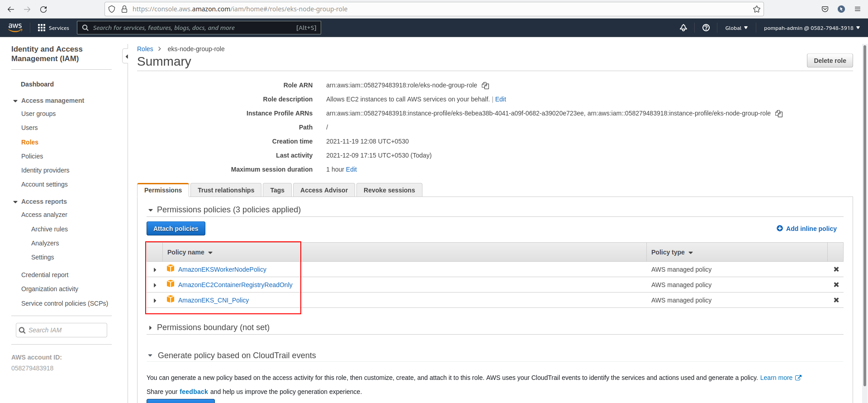
Task: Switch to the Trust relationships tab
Action: point(226,190)
